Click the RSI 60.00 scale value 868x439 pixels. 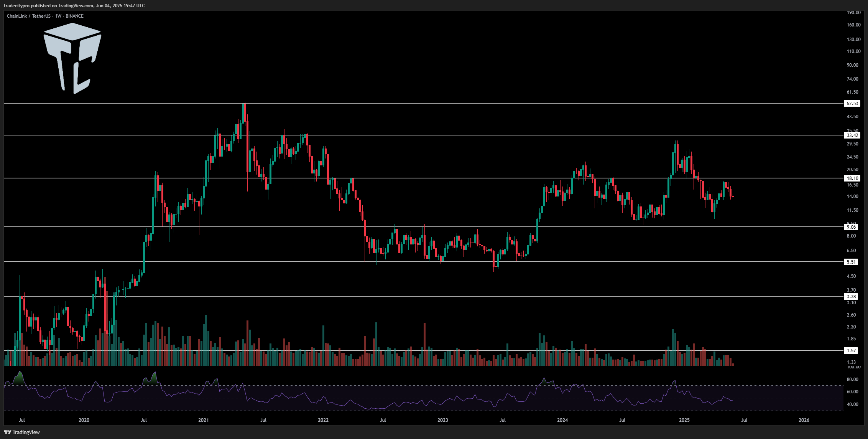pos(853,392)
